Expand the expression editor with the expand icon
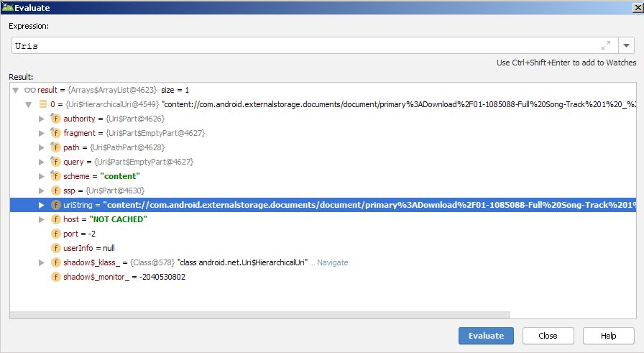Image resolution: width=644 pixels, height=353 pixels. (606, 45)
